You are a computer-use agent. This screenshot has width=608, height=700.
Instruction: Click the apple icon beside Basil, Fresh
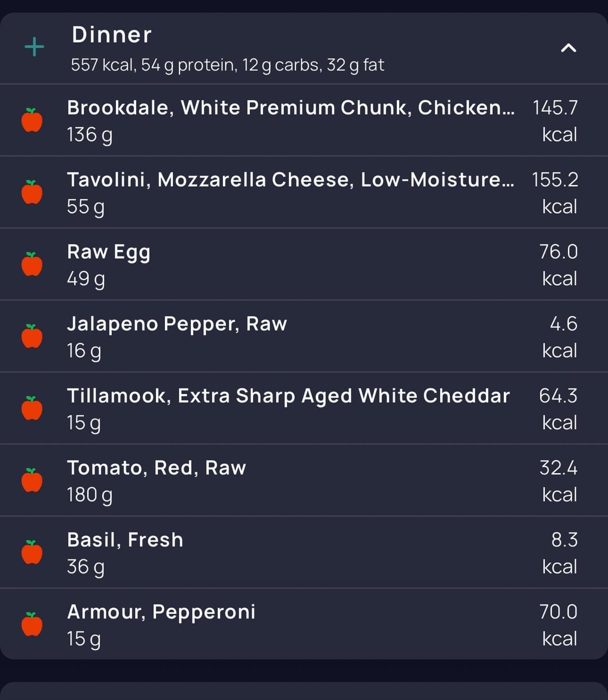32,552
